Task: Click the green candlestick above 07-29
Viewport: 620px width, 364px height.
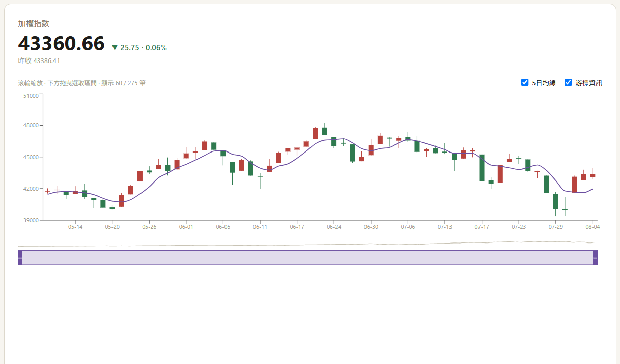Action: tap(556, 201)
